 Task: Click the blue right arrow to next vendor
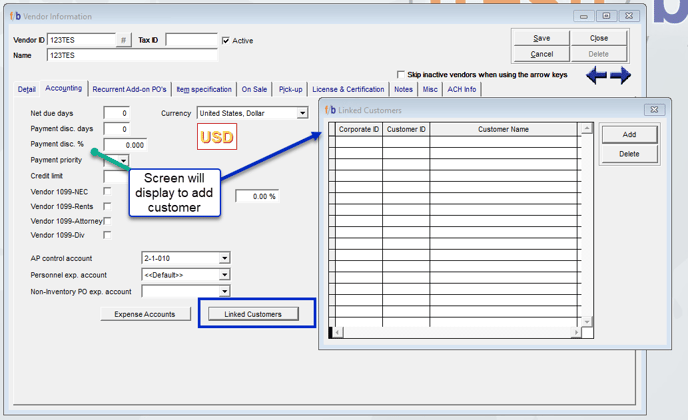coord(620,75)
